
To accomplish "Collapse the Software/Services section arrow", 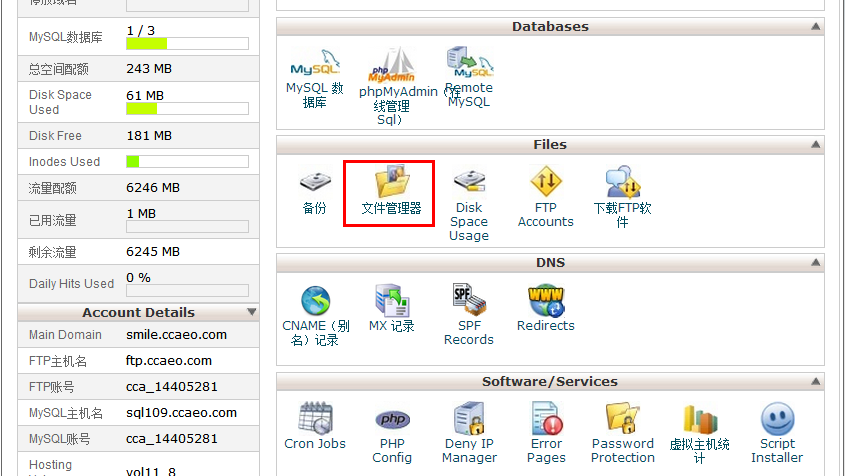I will [815, 382].
